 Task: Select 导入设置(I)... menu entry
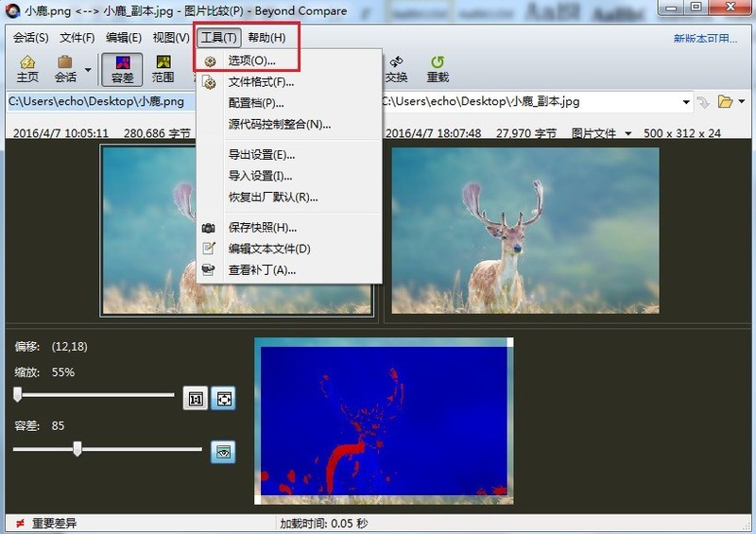coord(289,176)
